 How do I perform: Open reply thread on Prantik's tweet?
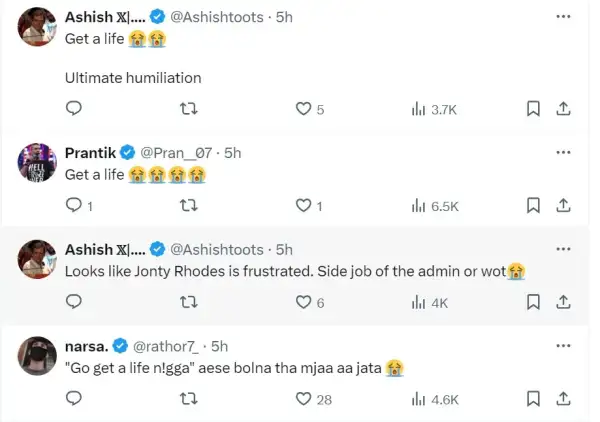click(73, 206)
